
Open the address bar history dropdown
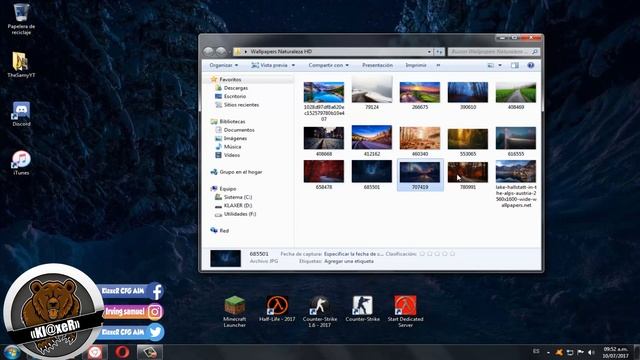coord(429,52)
